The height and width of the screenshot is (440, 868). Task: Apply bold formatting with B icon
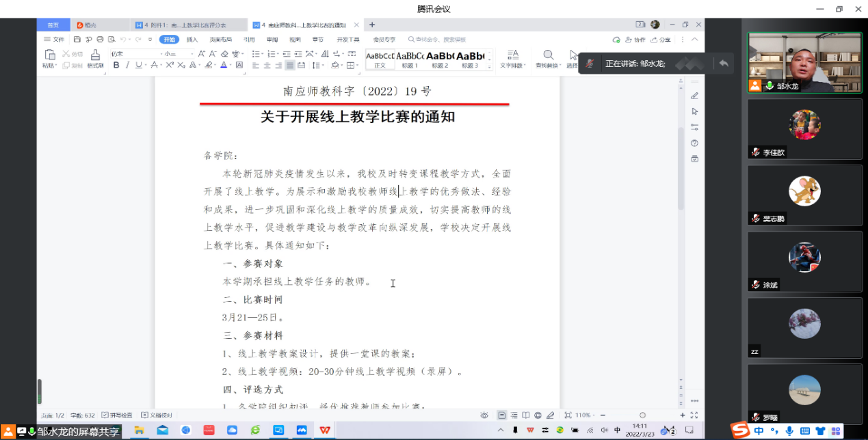tap(116, 66)
